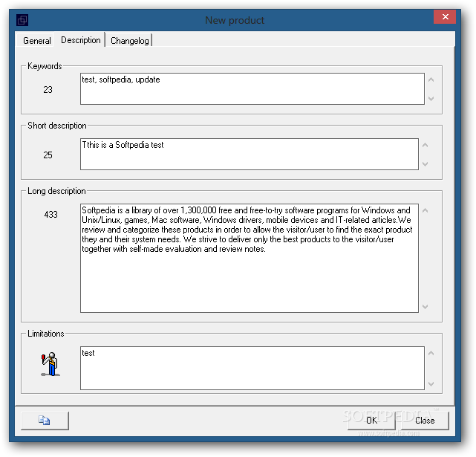
Task: Click inside the Short description text box
Action: (x=250, y=154)
